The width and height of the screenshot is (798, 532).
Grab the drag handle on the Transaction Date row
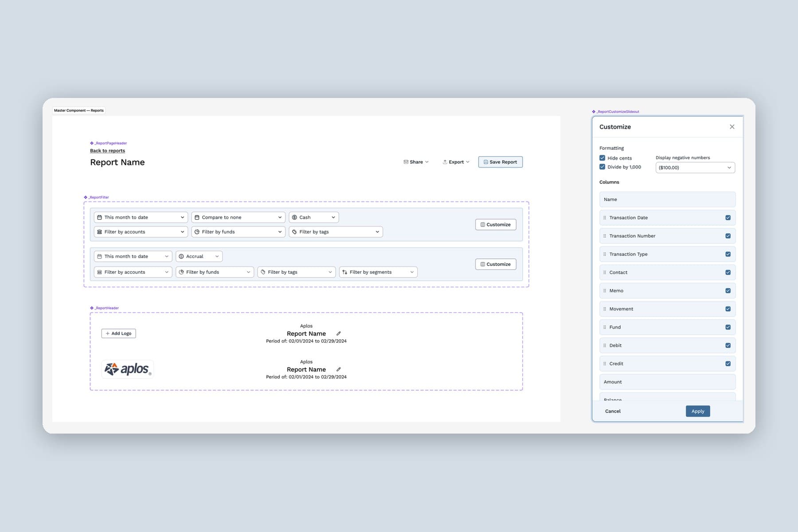click(605, 218)
